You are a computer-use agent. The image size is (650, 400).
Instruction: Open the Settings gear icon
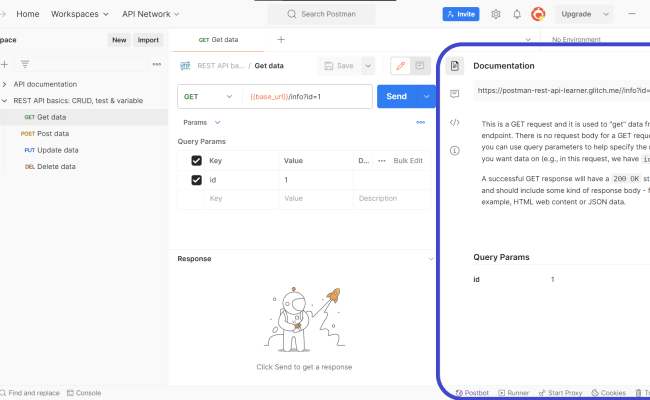pos(495,14)
